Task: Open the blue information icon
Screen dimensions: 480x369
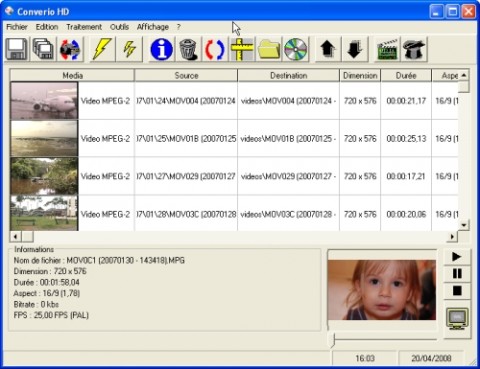Action: 162,49
